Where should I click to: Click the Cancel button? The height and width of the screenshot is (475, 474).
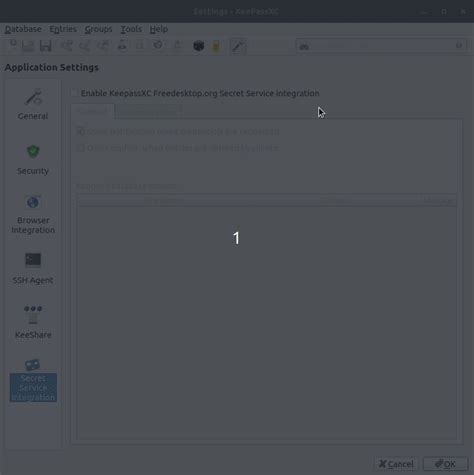point(396,464)
